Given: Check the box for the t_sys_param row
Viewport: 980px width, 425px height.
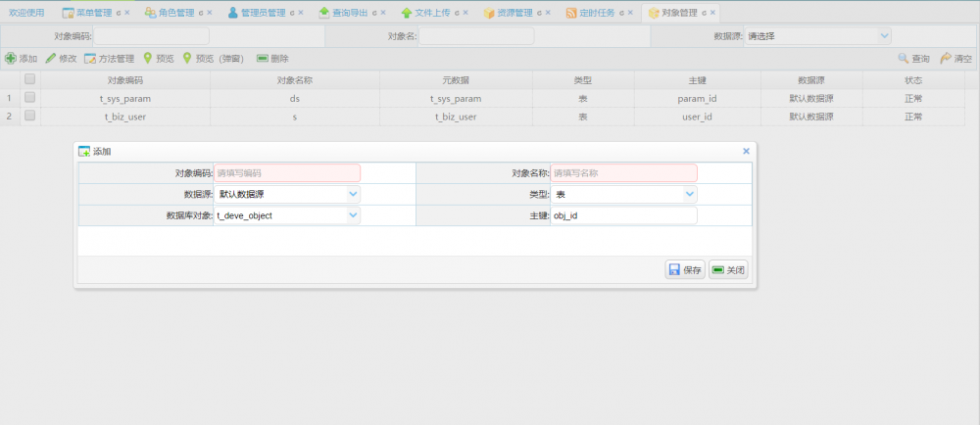Looking at the screenshot, I should 29,97.
